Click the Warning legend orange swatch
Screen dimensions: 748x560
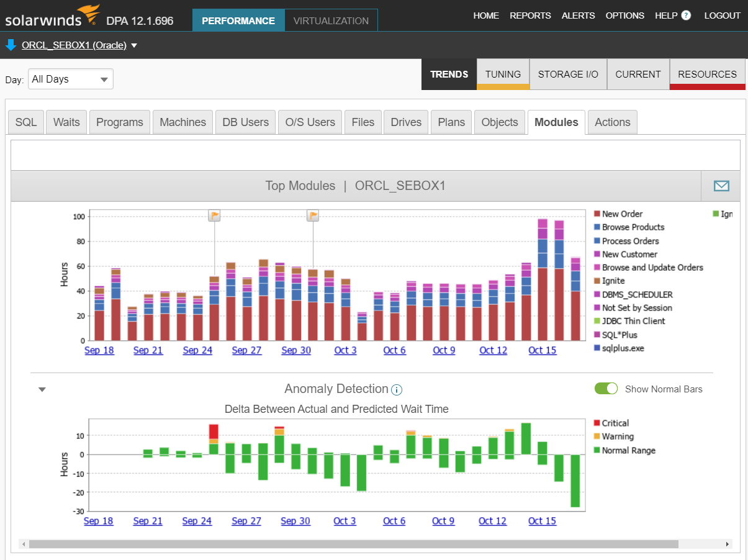coord(597,436)
